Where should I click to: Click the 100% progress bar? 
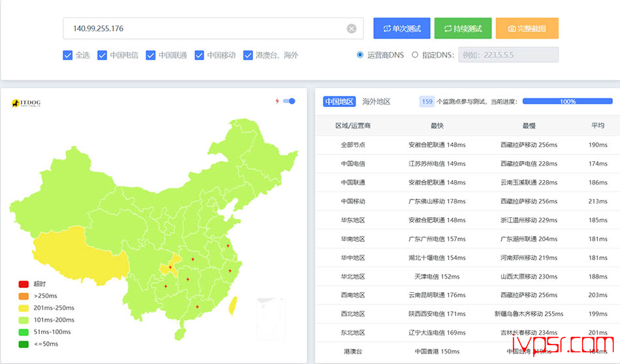point(567,102)
